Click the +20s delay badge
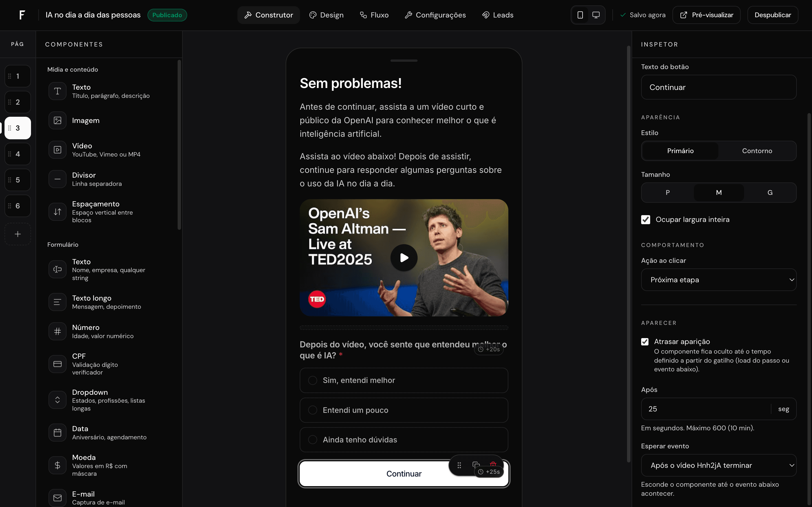 [x=489, y=349]
